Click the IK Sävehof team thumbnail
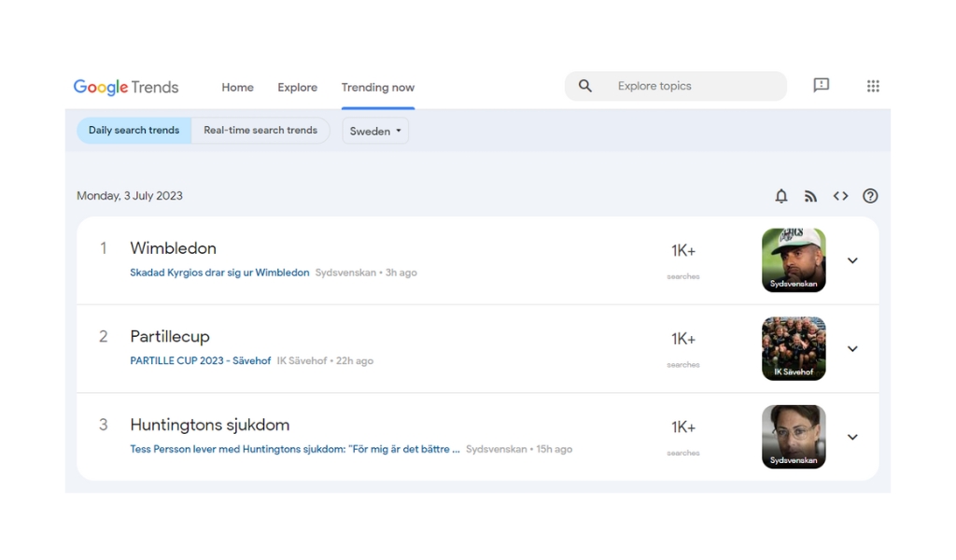The width and height of the screenshot is (956, 560). pos(794,348)
